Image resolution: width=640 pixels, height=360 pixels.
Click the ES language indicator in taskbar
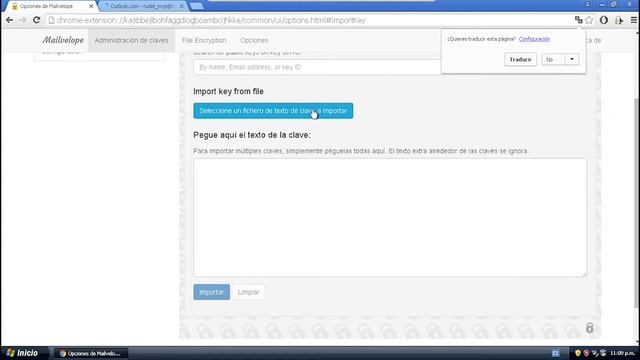pyautogui.click(x=556, y=353)
